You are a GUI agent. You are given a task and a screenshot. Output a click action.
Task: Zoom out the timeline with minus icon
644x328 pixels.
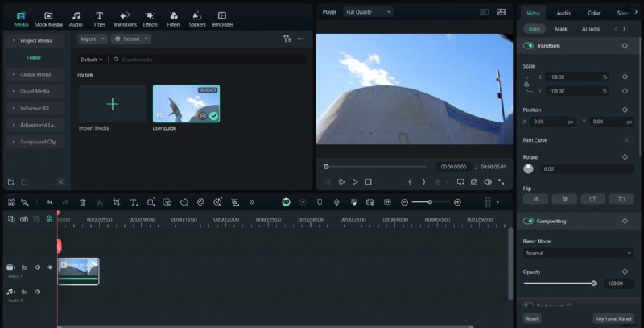[404, 202]
